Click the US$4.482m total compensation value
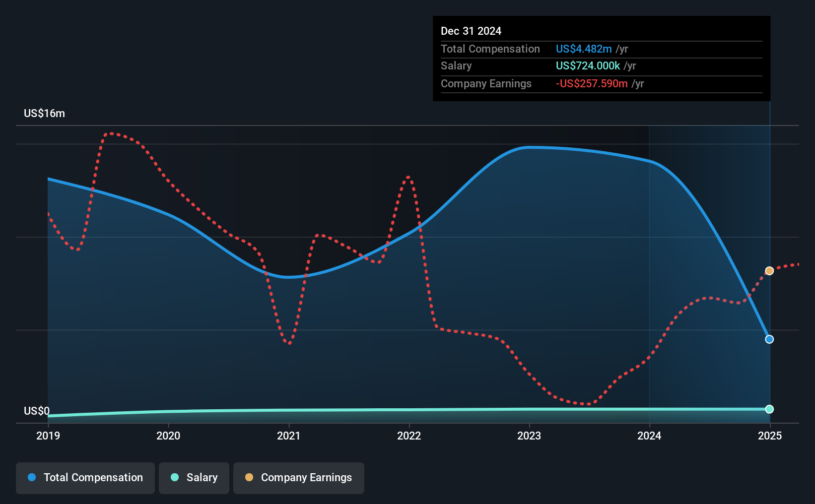This screenshot has width=815, height=504. click(x=584, y=49)
